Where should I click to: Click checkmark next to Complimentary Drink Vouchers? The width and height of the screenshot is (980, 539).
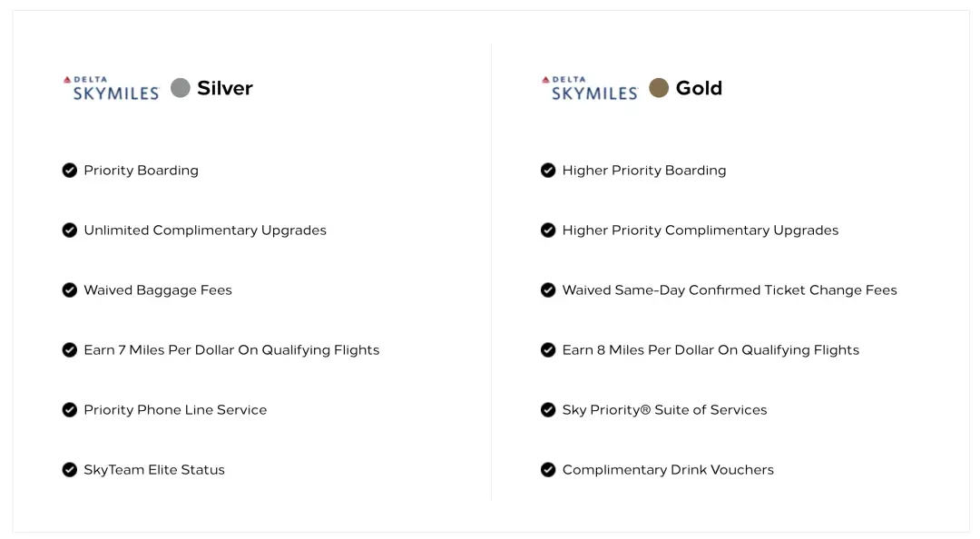tap(548, 470)
